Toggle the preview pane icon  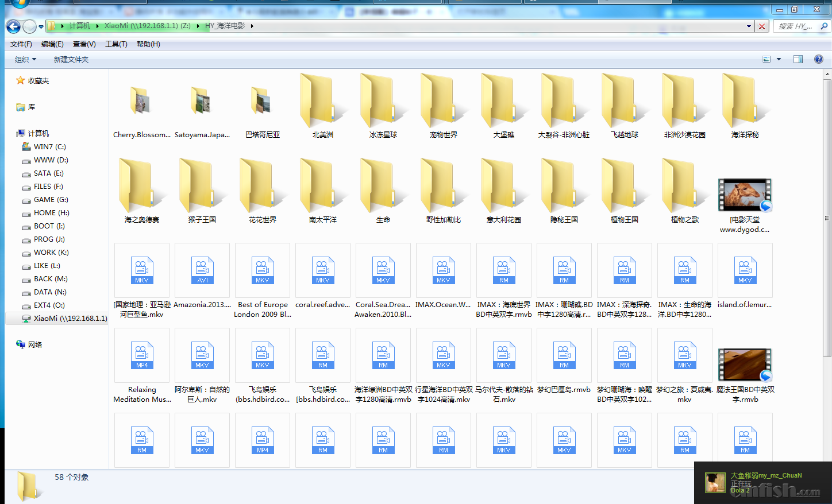[798, 59]
